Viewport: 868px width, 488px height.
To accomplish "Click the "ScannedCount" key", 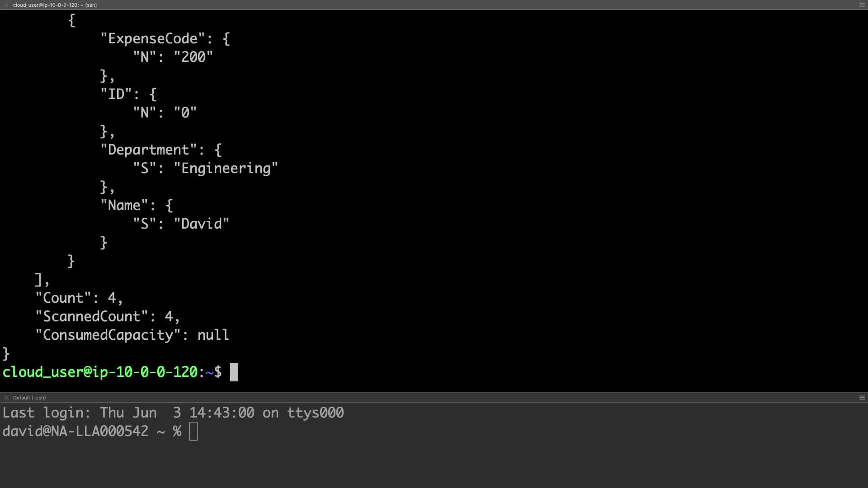I will [x=92, y=317].
